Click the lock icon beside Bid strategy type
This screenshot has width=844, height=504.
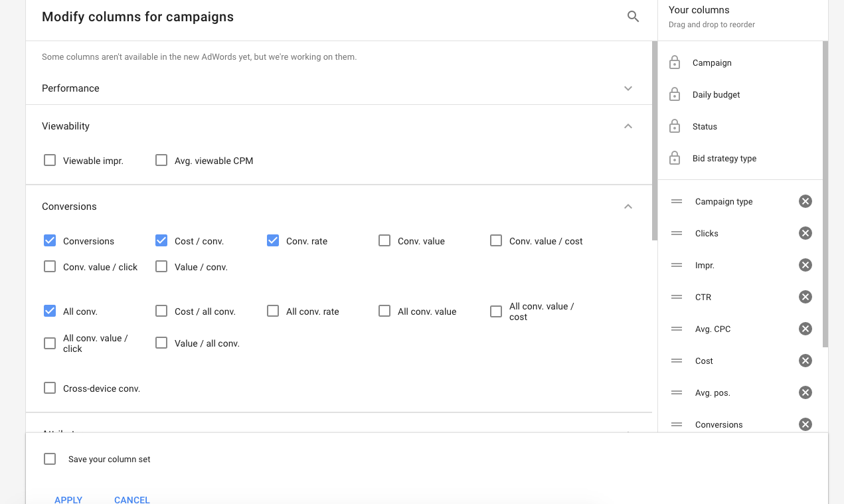674,157
